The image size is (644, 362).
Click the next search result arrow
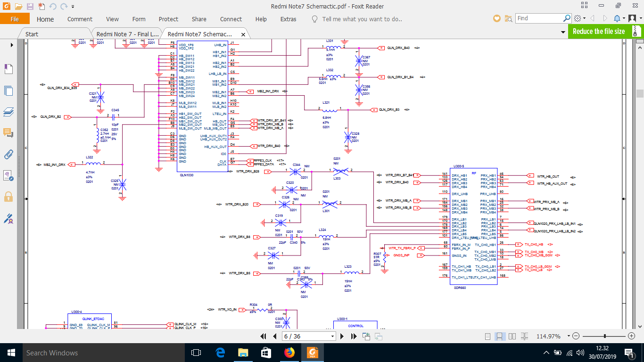pos(605,18)
